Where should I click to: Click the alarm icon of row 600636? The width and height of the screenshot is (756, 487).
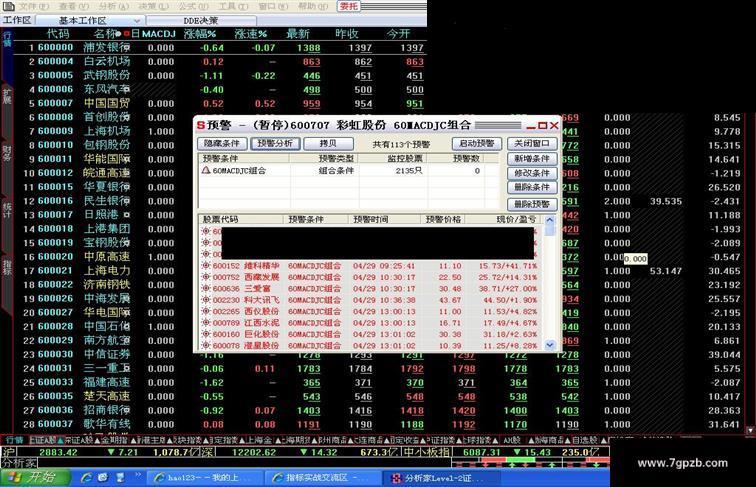tap(206, 289)
